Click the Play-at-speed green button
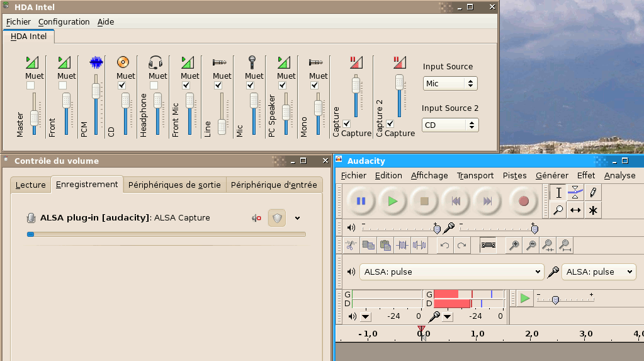Screen dimensions: 644x361 pos(525,298)
